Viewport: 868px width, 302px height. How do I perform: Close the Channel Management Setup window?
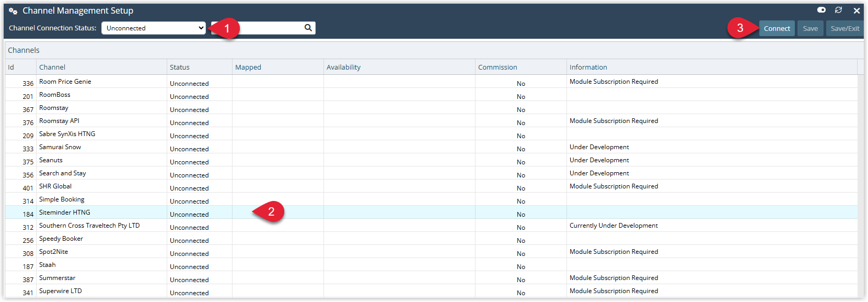click(x=857, y=10)
